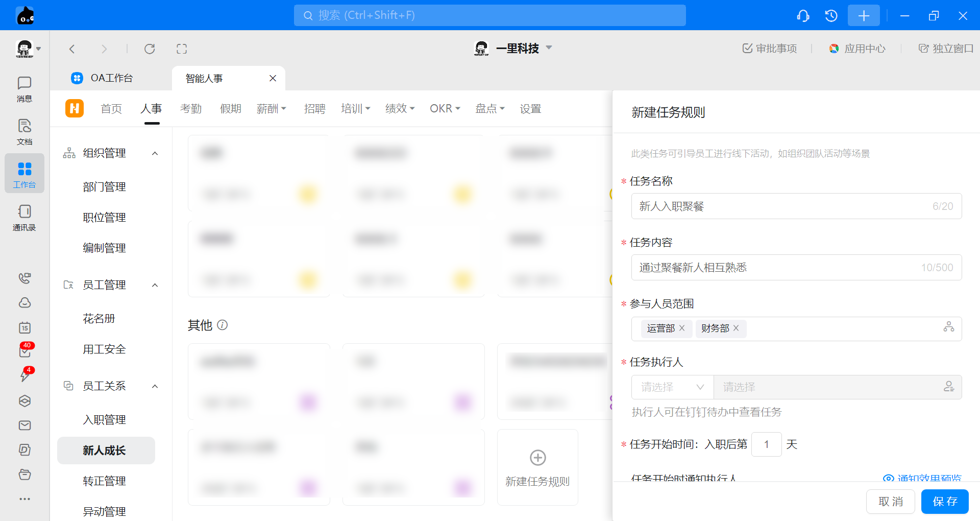Open the Messages (消息) sidebar icon
The width and height of the screenshot is (980, 521).
coord(24,89)
